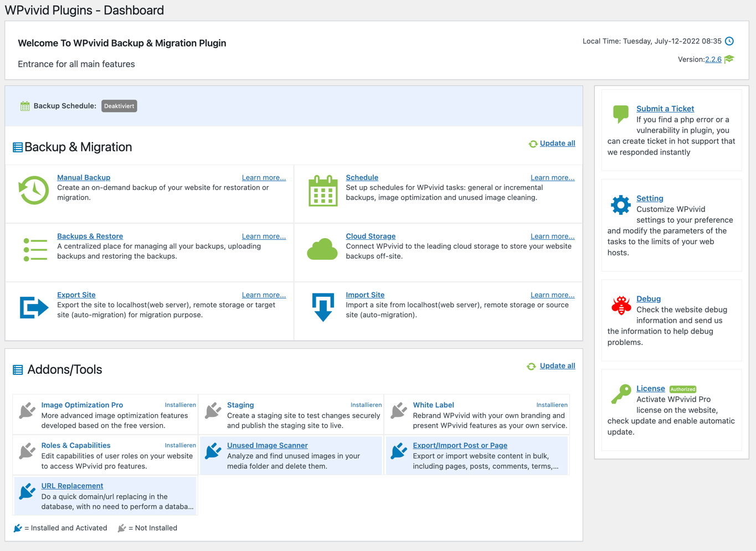The height and width of the screenshot is (551, 756).
Task: Click the list icon before Backup & Migration heading
Action: [x=18, y=147]
